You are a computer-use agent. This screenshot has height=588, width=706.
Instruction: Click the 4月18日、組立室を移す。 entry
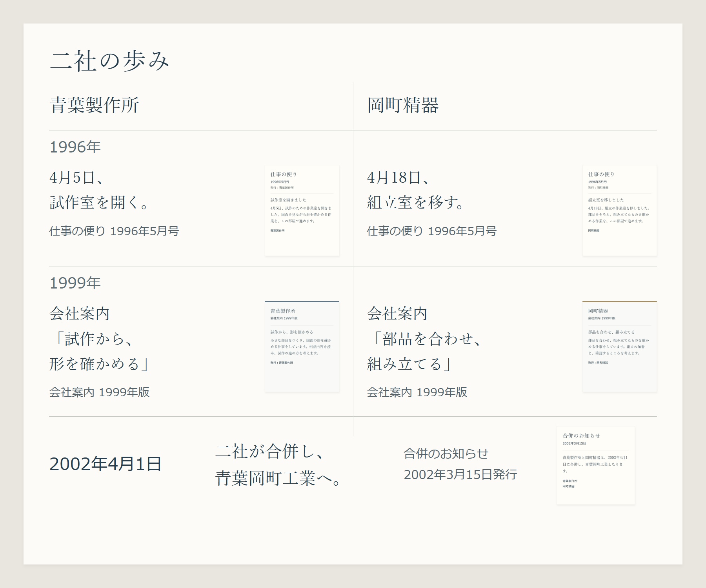coord(416,190)
